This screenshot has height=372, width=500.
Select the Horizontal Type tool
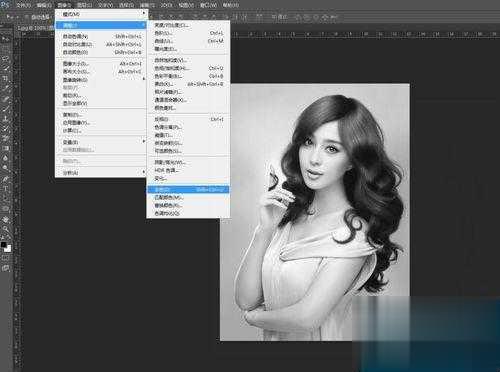[x=6, y=189]
